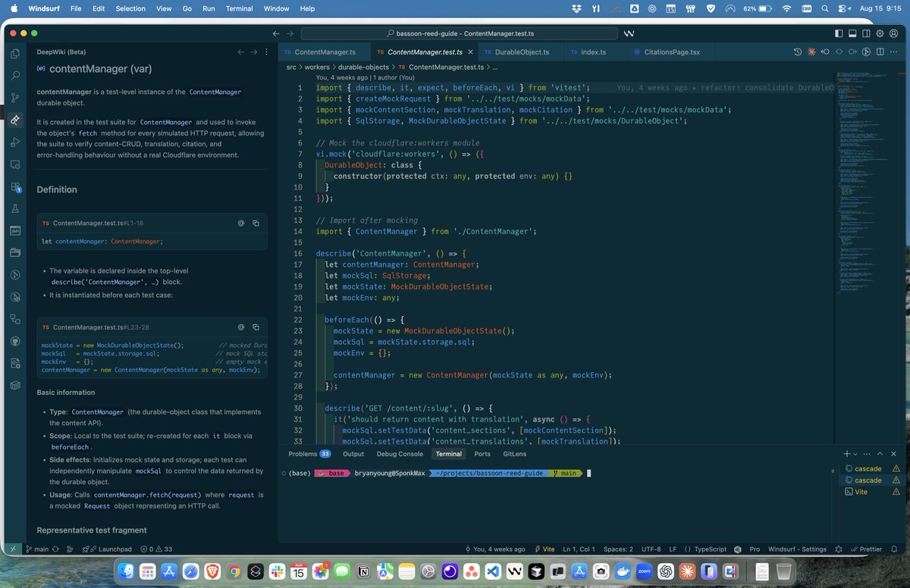The height and width of the screenshot is (588, 910).
Task: Open the Run and Debug view
Action: pyautogui.click(x=15, y=142)
